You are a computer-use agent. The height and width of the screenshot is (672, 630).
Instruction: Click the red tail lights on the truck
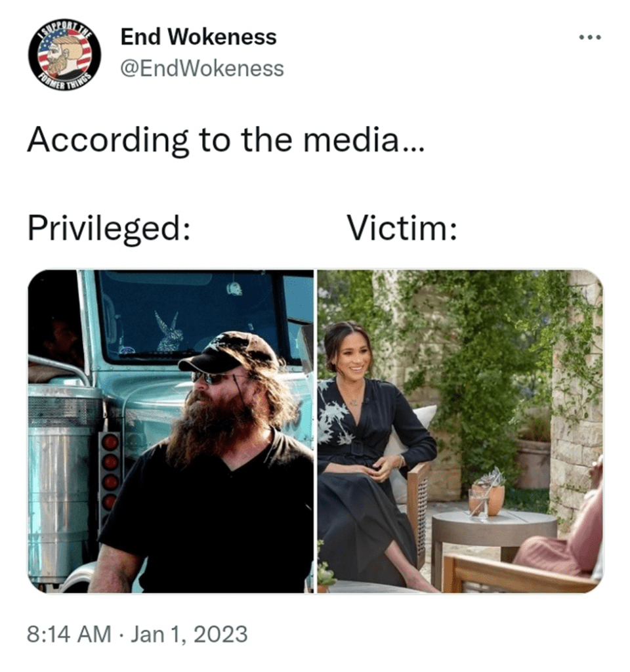(110, 471)
